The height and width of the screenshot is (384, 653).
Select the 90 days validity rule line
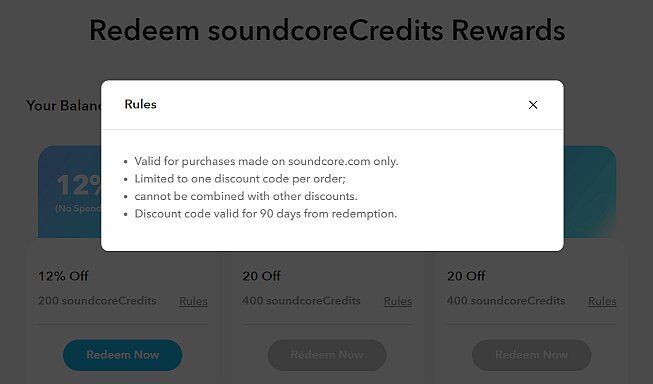coord(266,214)
